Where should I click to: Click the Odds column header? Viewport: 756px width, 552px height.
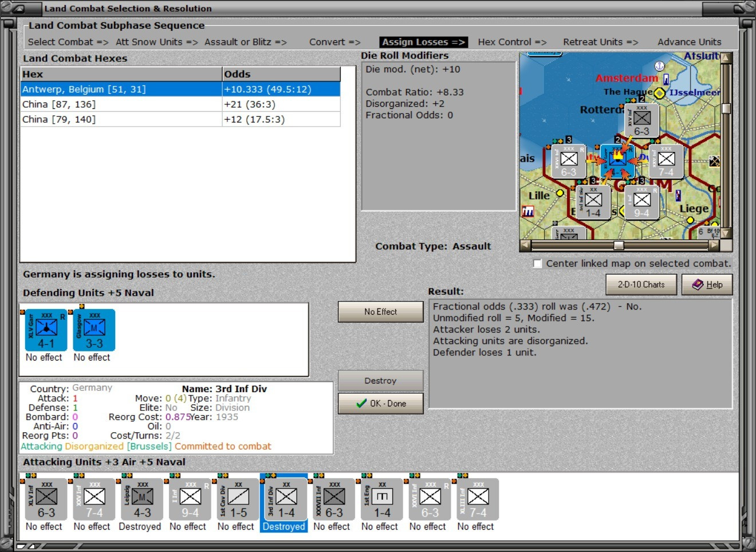281,74
